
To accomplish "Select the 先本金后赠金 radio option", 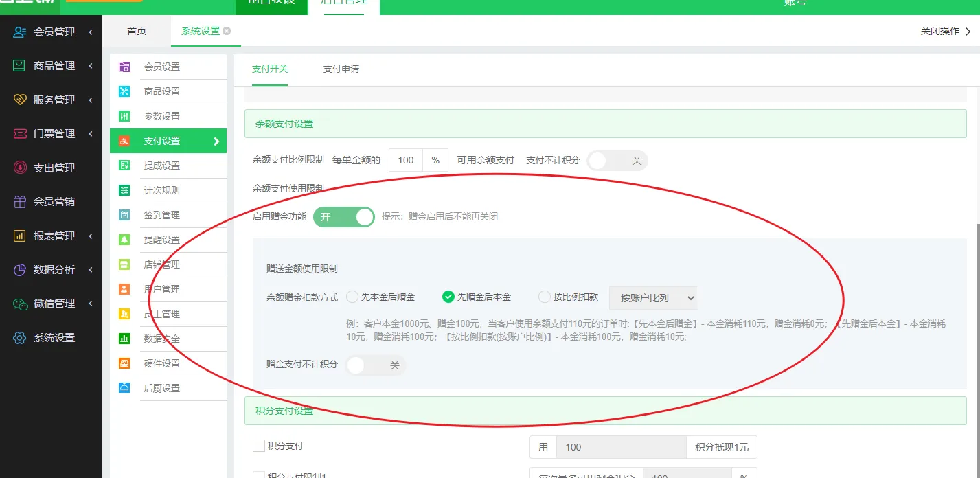I will point(352,297).
